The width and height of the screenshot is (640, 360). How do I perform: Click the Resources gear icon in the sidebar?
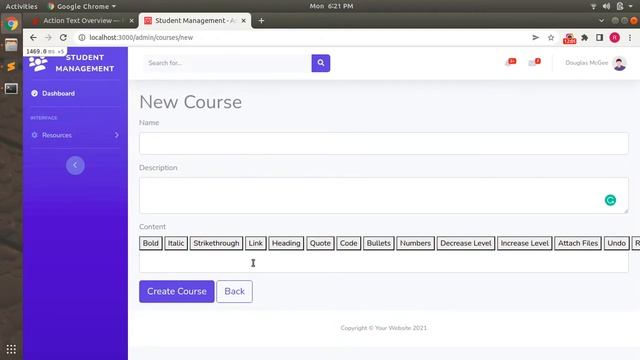pyautogui.click(x=34, y=135)
